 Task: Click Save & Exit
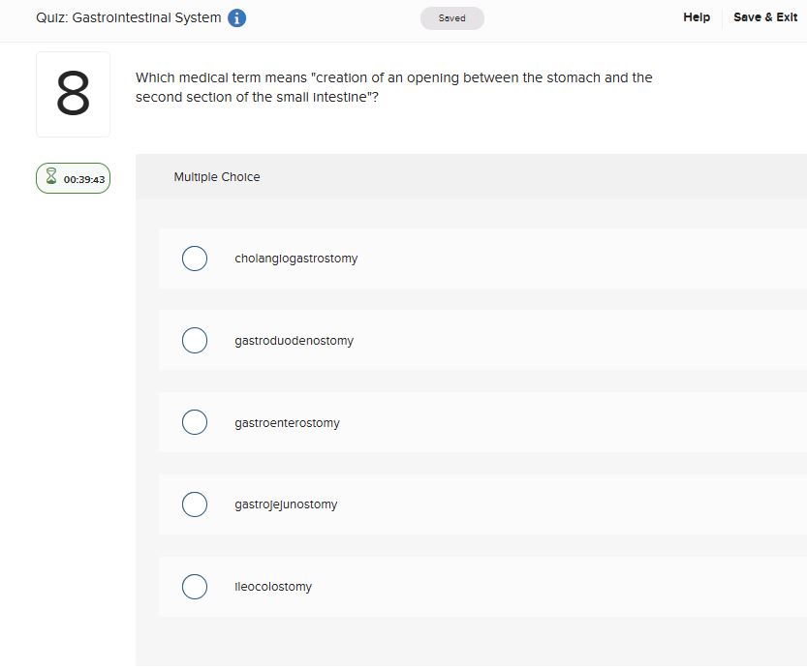click(765, 17)
